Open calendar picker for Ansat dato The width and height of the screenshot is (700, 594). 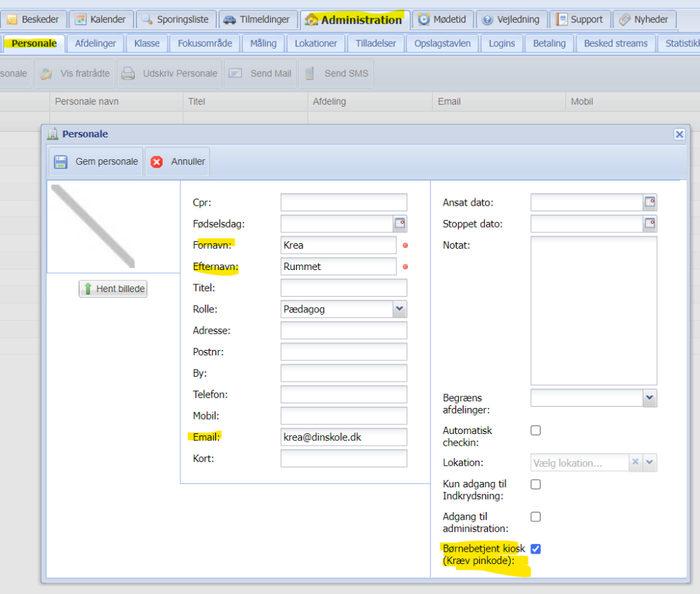(x=650, y=202)
